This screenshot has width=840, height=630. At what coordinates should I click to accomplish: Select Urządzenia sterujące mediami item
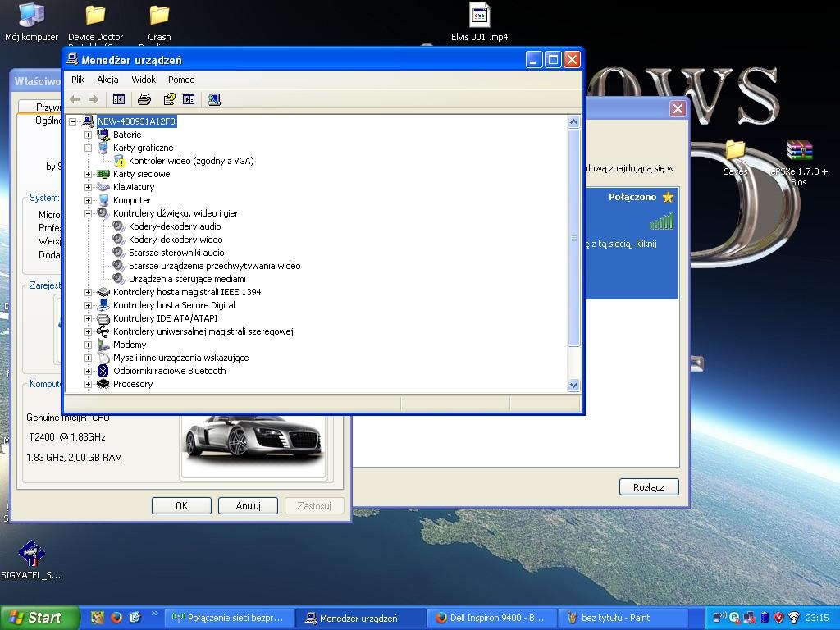pyautogui.click(x=187, y=279)
